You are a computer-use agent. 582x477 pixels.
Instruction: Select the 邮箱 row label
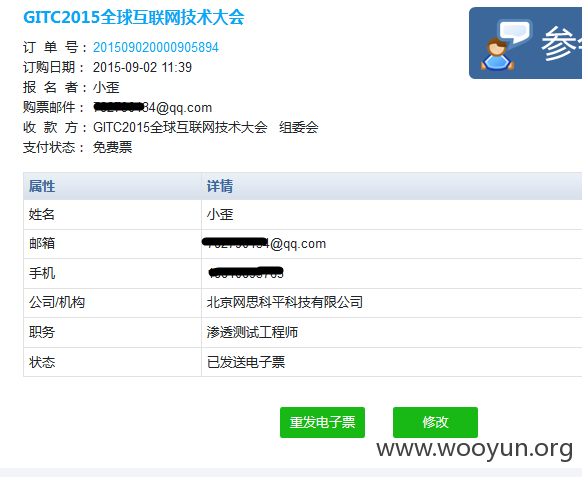pos(42,244)
